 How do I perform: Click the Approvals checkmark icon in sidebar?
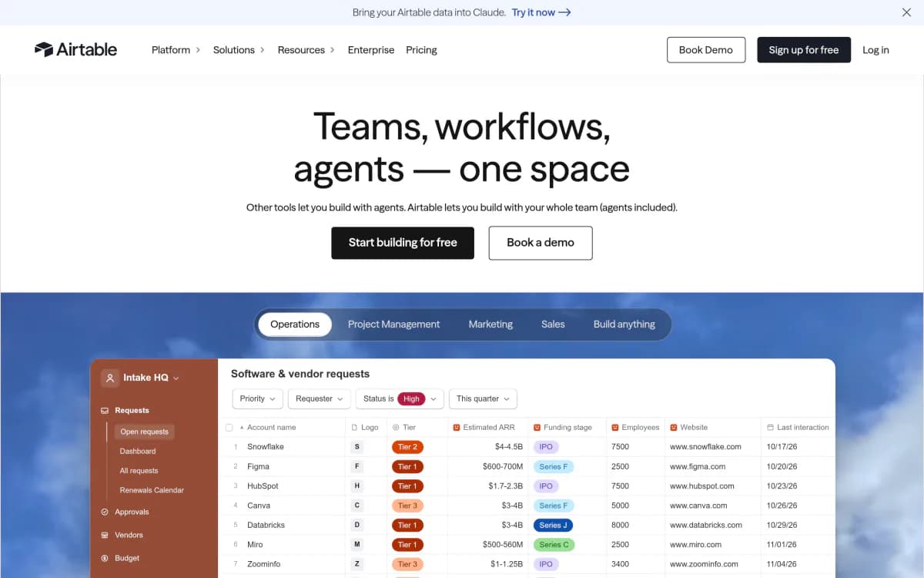click(x=105, y=512)
